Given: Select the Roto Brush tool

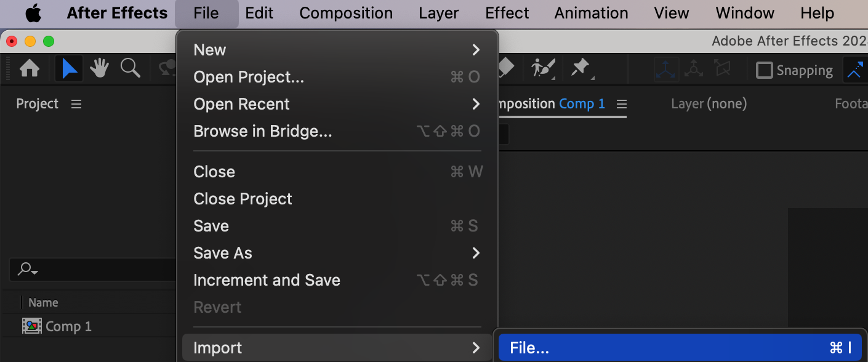Looking at the screenshot, I should pos(543,68).
